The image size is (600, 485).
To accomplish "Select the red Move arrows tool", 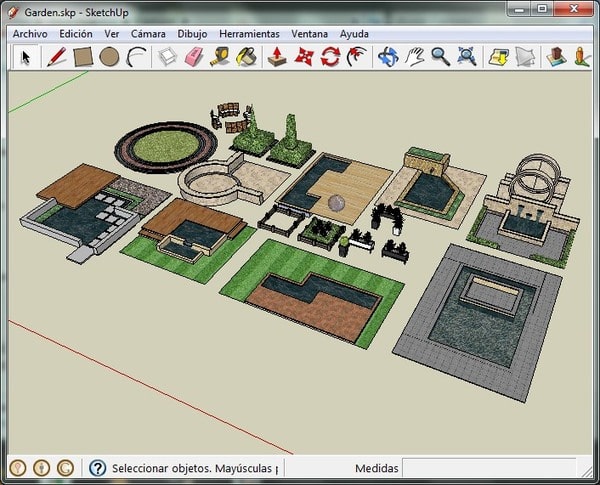I will 304,57.
